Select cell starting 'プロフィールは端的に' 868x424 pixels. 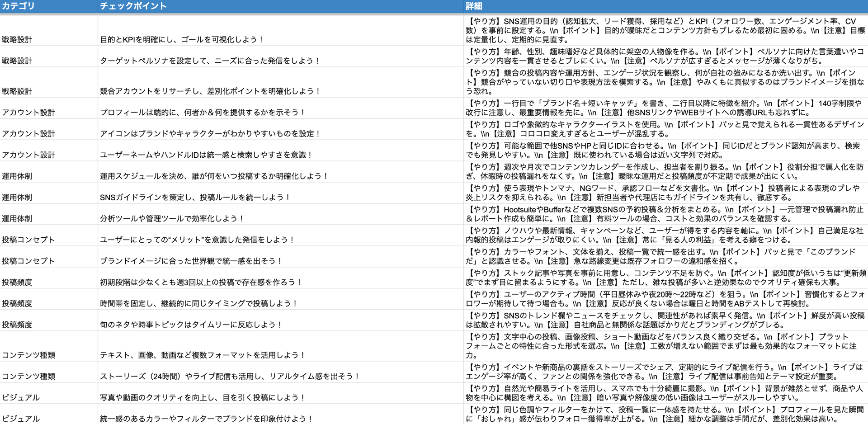[281, 108]
